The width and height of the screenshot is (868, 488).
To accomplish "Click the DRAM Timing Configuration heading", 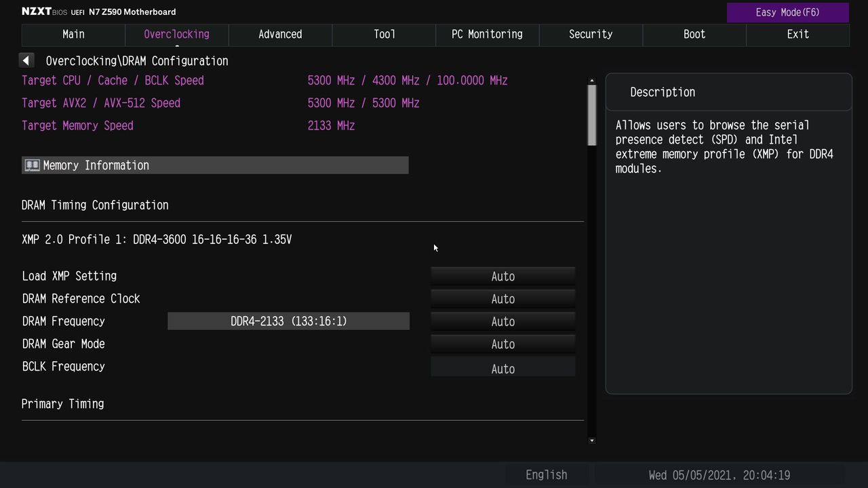I will 95,205.
